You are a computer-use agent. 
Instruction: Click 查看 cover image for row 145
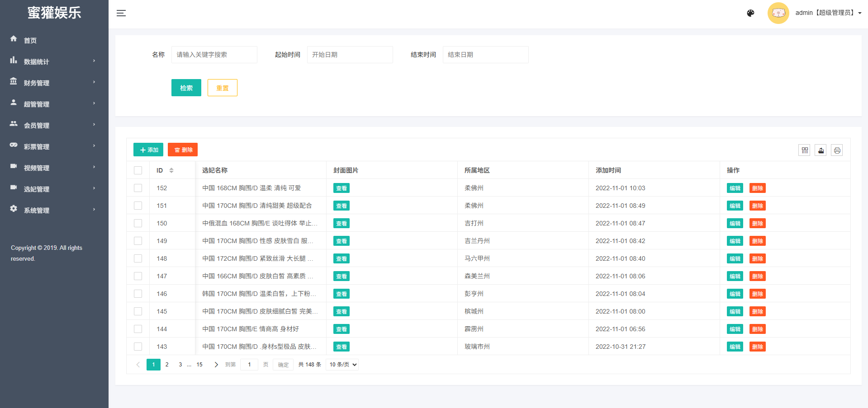(342, 311)
